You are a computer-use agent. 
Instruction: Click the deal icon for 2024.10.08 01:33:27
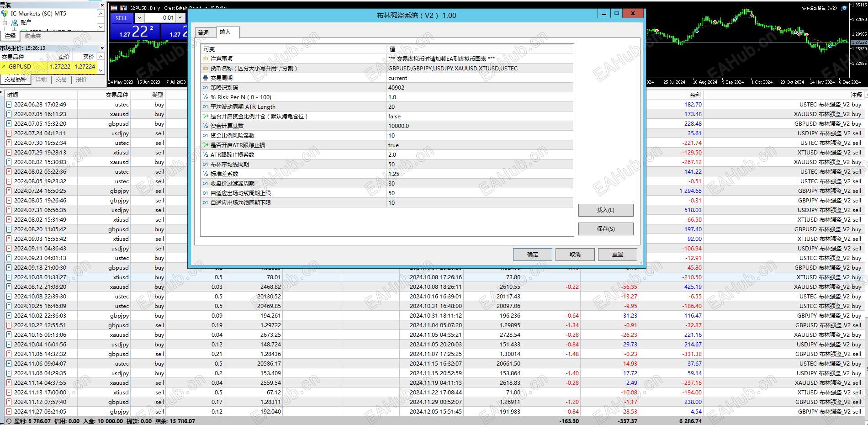(9, 277)
